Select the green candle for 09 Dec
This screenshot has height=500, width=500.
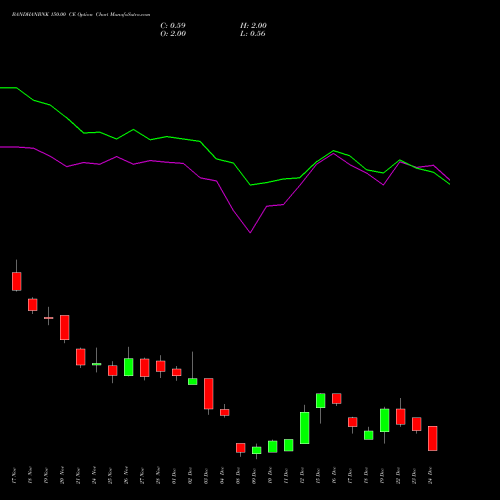(x=257, y=450)
